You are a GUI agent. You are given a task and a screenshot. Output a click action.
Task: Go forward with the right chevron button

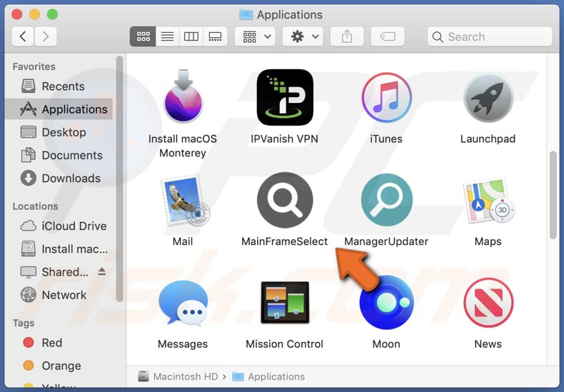(x=45, y=36)
